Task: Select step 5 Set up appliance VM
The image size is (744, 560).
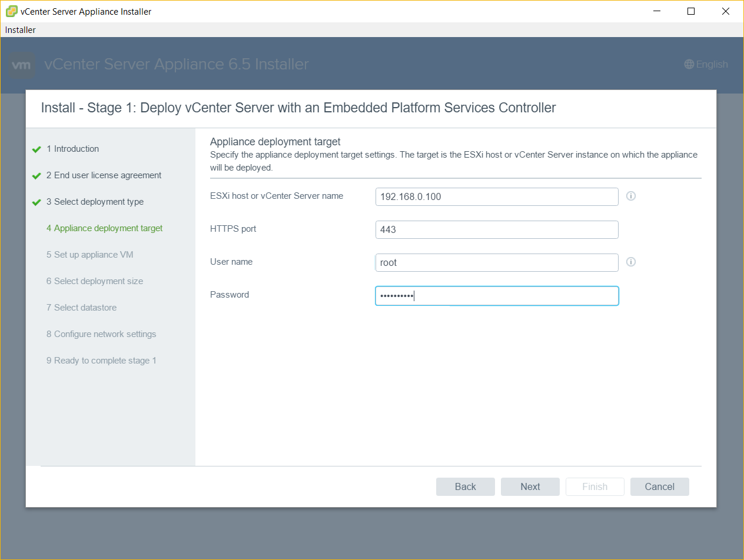Action: tap(90, 255)
